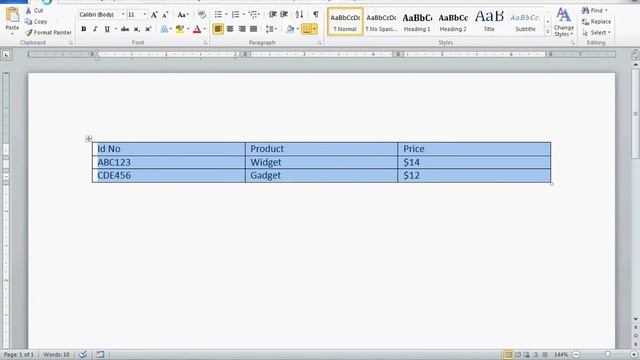Screen dimensions: 640x360
Task: Click the Text Effects glowing A icon
Action: pos(164,29)
